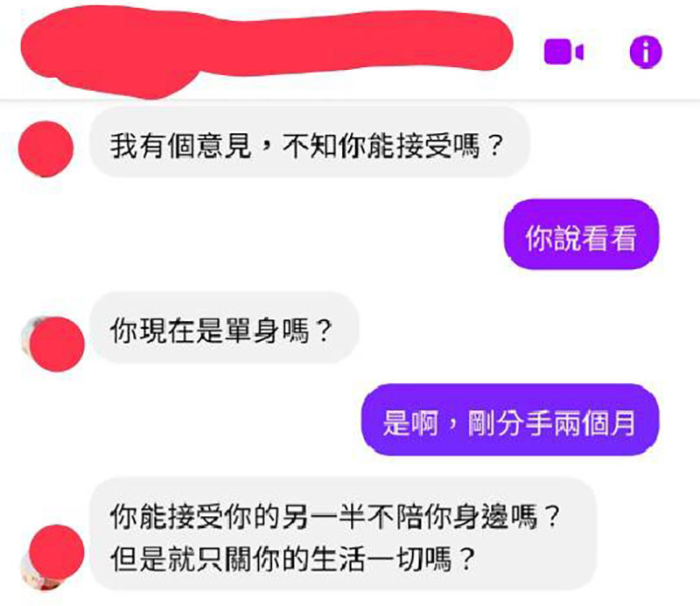Click the word 分手 in sent message
This screenshot has width=700, height=606.
tap(523, 422)
